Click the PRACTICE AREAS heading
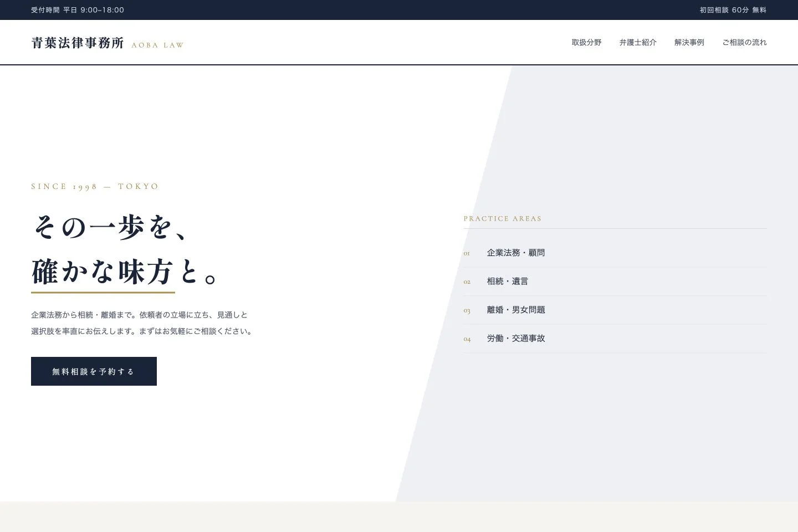Viewport: 798px width, 532px height. (x=503, y=219)
